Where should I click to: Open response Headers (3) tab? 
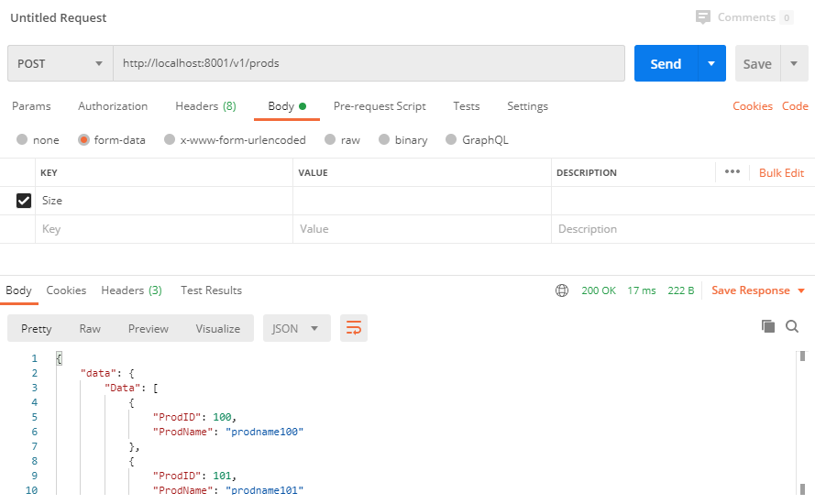click(x=131, y=290)
